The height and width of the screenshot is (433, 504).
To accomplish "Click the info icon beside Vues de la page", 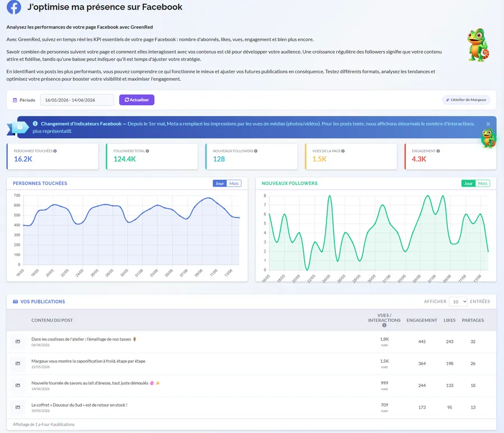I will click(343, 151).
